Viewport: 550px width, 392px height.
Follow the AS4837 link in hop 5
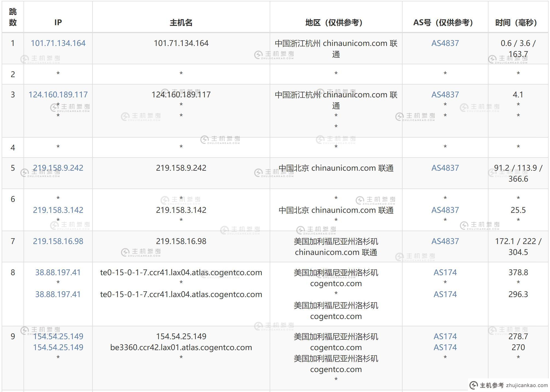point(445,168)
